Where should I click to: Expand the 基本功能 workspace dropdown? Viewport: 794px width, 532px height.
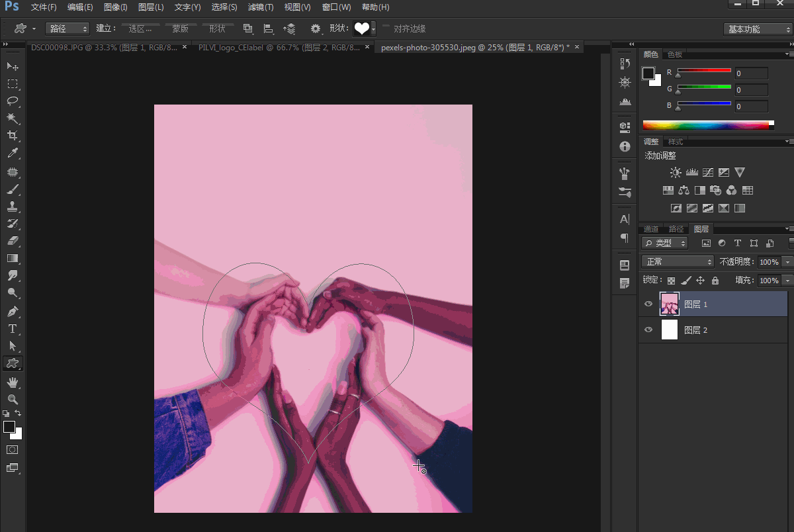[758, 29]
